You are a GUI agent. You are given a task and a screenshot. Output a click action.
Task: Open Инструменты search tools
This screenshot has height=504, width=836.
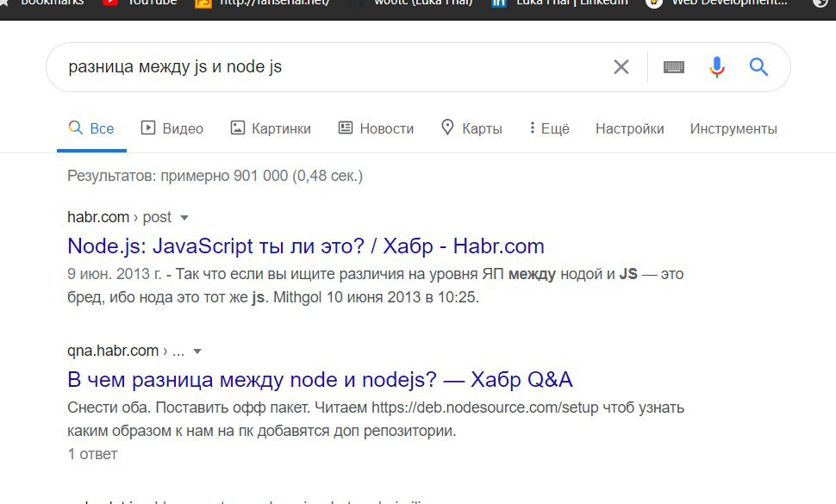pos(733,128)
